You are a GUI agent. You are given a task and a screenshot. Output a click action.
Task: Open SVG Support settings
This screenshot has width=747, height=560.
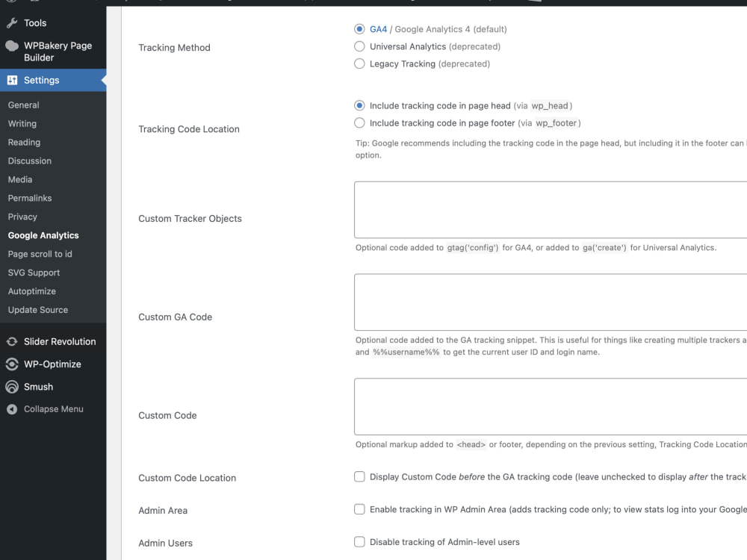coord(34,273)
